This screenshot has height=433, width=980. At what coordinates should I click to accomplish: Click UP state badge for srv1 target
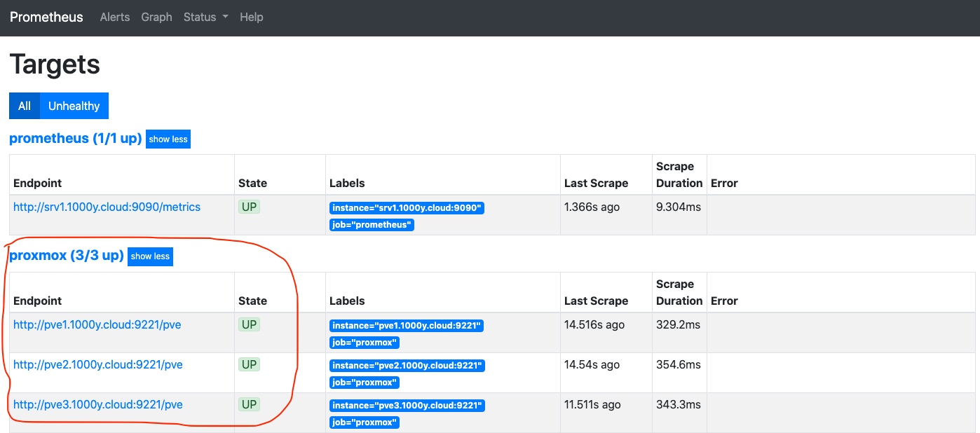click(249, 207)
